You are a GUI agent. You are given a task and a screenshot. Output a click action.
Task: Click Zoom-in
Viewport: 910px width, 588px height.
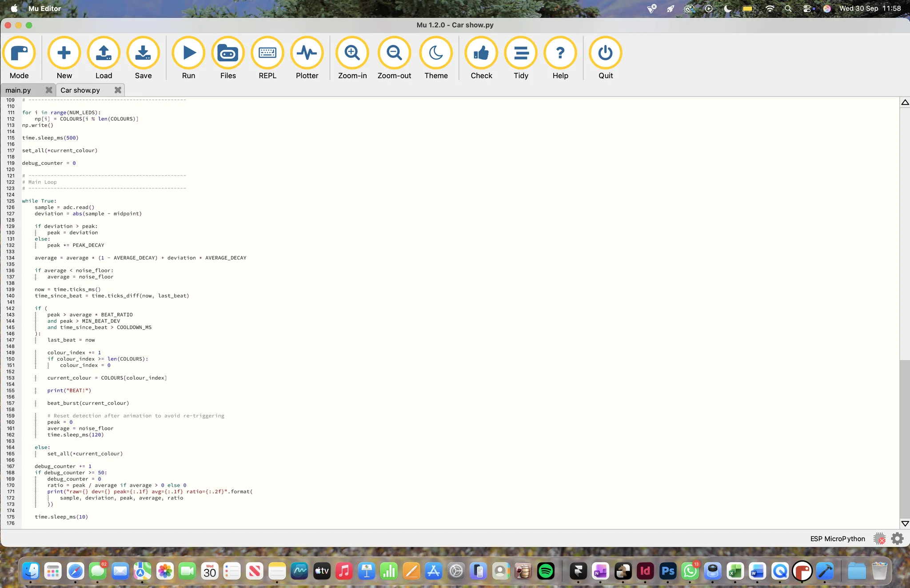[x=352, y=58]
